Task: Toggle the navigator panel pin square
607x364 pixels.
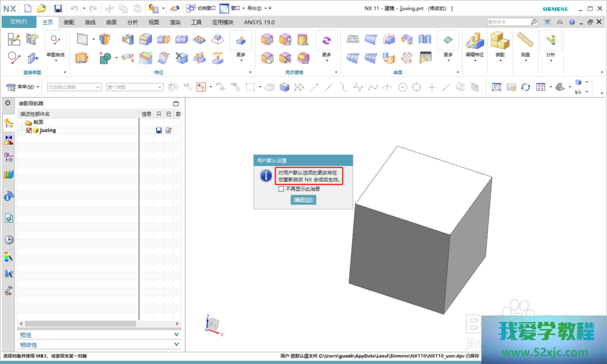Action: (176, 104)
